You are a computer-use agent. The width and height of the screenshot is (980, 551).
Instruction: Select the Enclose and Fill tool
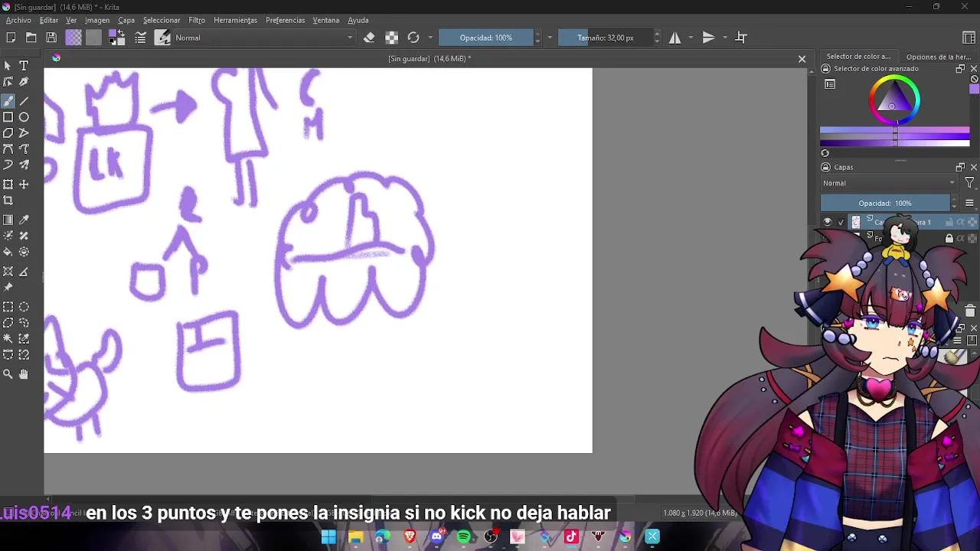pos(24,252)
